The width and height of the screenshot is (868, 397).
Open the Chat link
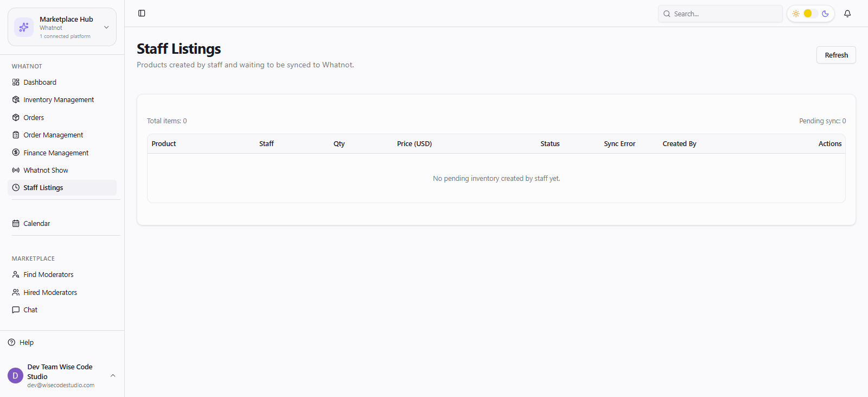pyautogui.click(x=62, y=310)
